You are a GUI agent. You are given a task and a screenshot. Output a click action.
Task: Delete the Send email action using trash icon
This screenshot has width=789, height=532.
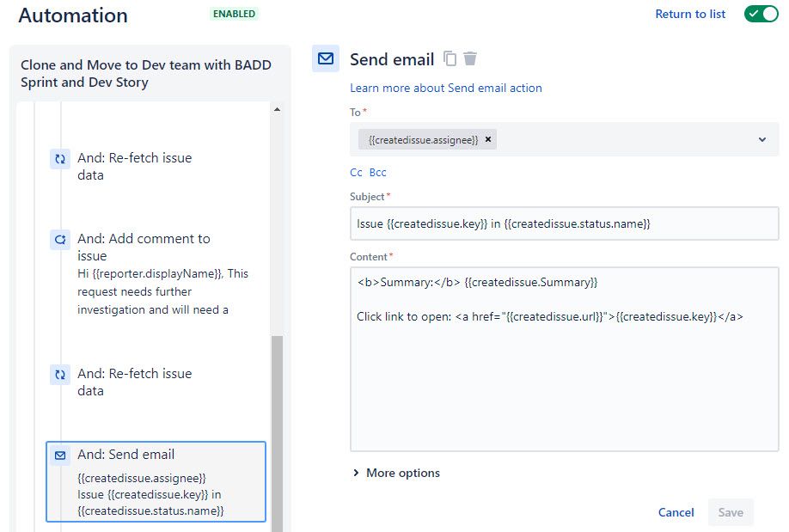pyautogui.click(x=469, y=58)
